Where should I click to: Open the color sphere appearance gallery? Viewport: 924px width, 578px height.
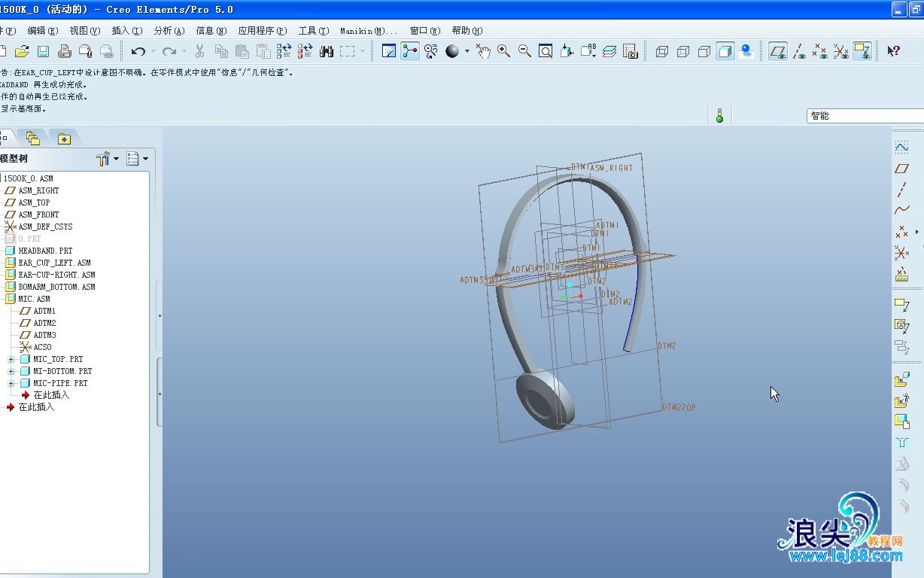[452, 51]
